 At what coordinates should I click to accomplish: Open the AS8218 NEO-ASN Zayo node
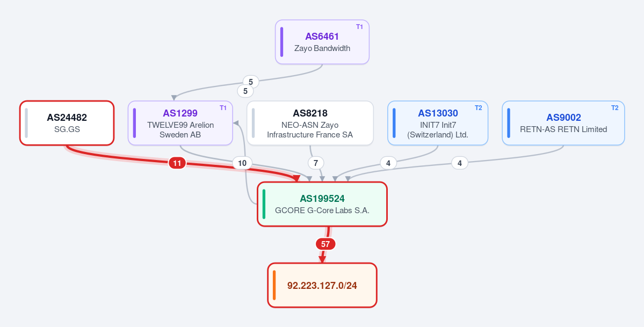coord(310,123)
